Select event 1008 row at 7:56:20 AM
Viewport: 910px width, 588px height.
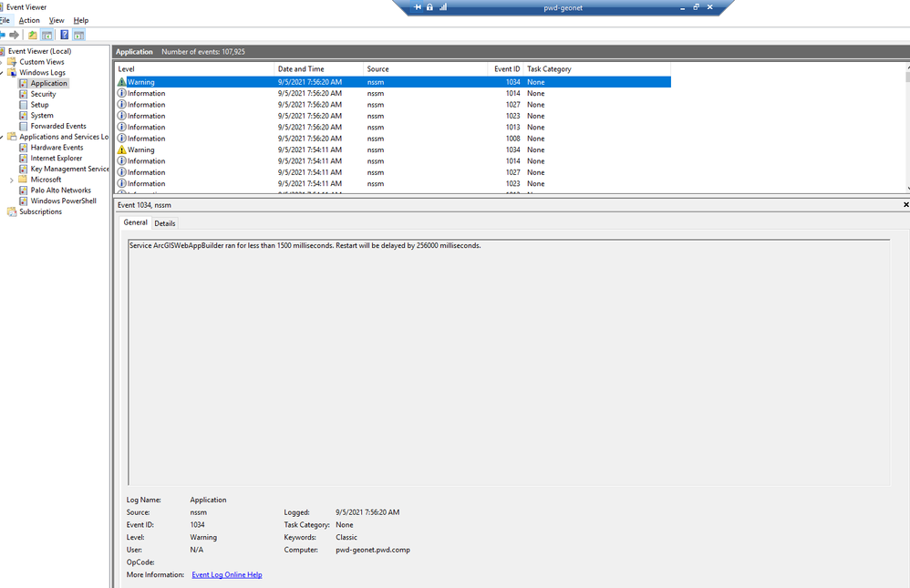click(x=394, y=139)
